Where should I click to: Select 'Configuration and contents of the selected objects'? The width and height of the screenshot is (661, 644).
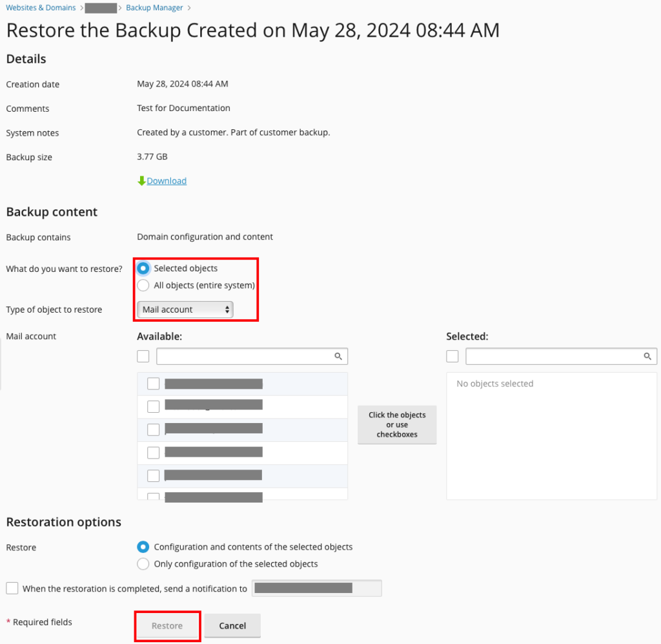(x=143, y=547)
